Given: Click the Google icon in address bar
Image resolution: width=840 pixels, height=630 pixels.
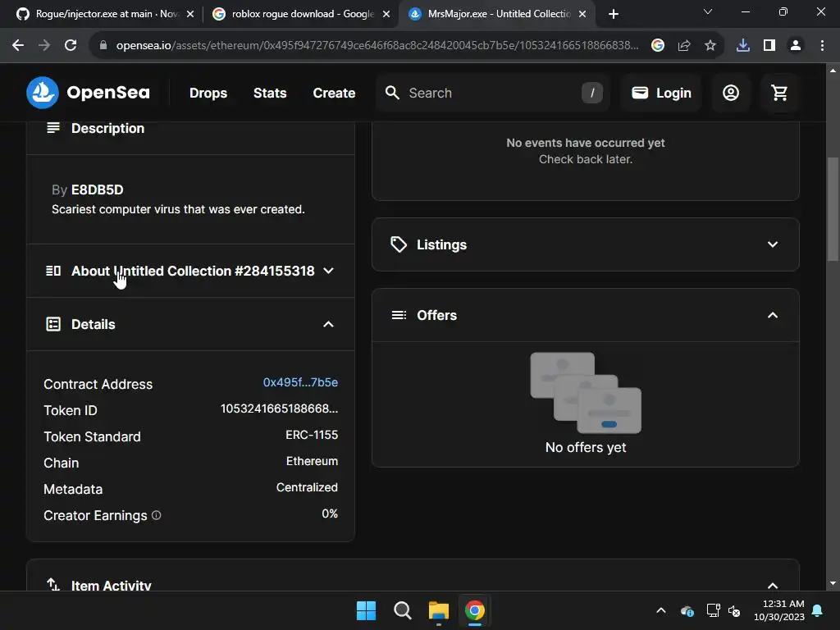Looking at the screenshot, I should [658, 46].
